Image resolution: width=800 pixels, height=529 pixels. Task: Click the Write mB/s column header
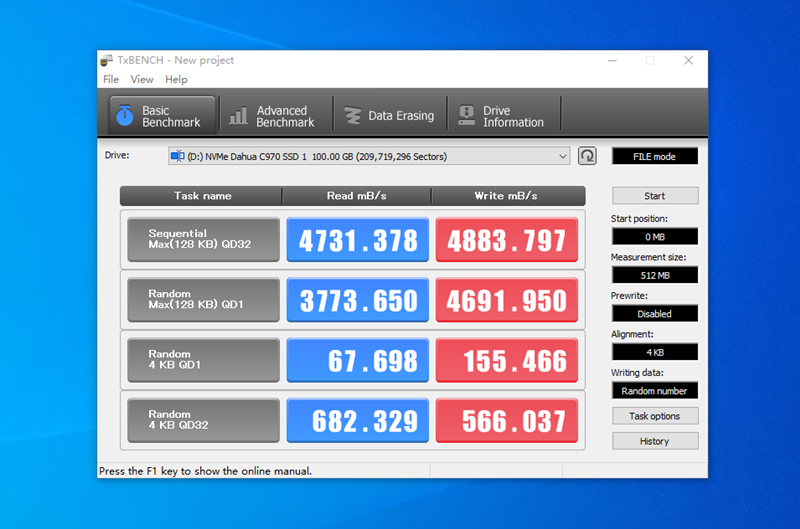point(507,196)
